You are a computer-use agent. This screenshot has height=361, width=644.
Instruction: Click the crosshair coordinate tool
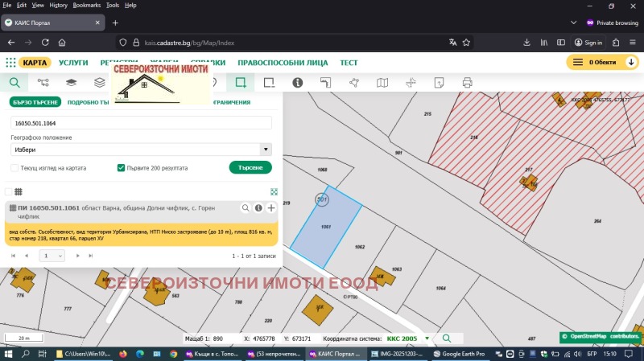tap(411, 83)
